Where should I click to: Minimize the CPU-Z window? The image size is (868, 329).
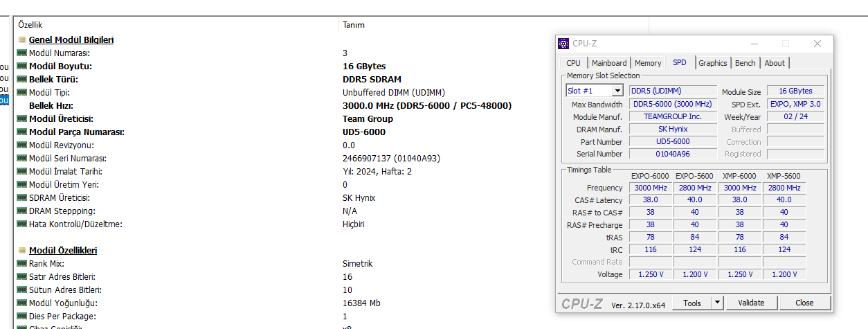[x=753, y=44]
